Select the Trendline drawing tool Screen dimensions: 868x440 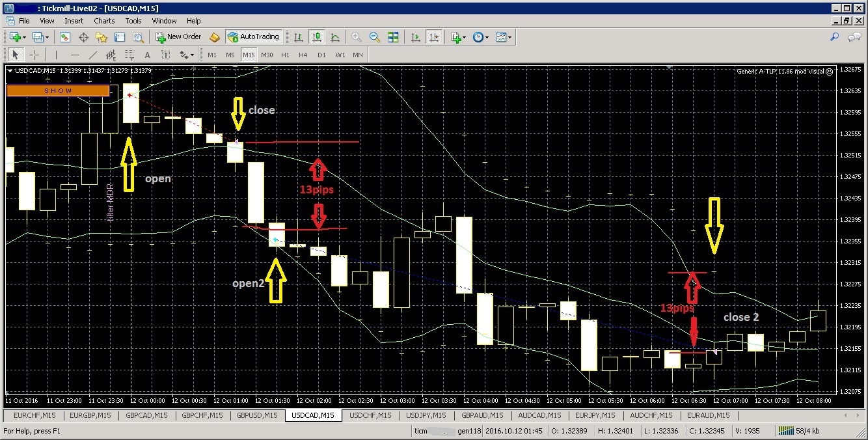point(93,55)
